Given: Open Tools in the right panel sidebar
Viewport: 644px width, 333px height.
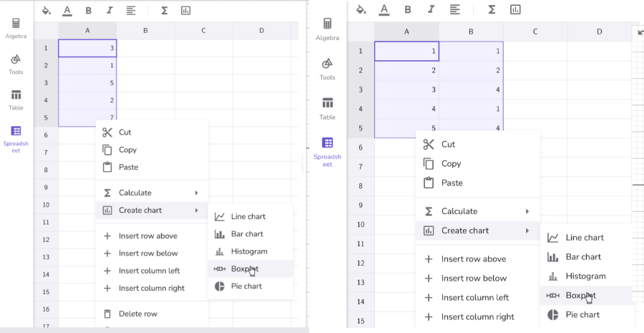Looking at the screenshot, I should coord(327,69).
